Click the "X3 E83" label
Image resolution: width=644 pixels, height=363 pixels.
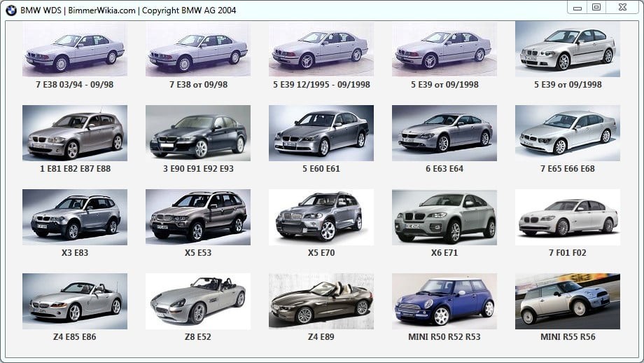click(75, 253)
